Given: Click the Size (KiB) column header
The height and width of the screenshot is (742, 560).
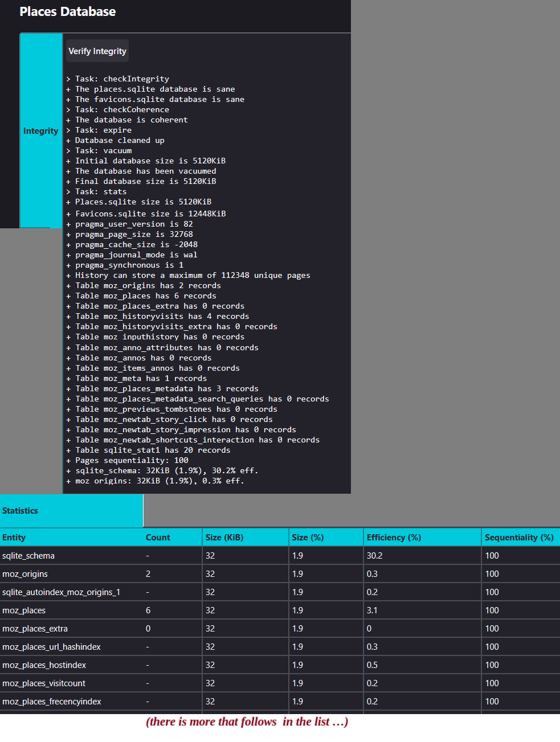Looking at the screenshot, I should click(x=224, y=538).
